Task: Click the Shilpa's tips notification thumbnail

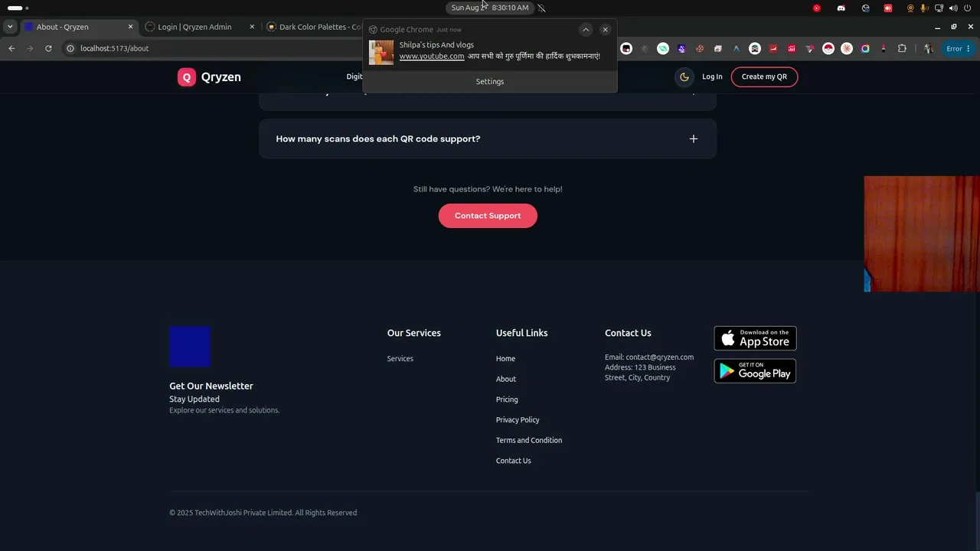Action: pos(381,52)
